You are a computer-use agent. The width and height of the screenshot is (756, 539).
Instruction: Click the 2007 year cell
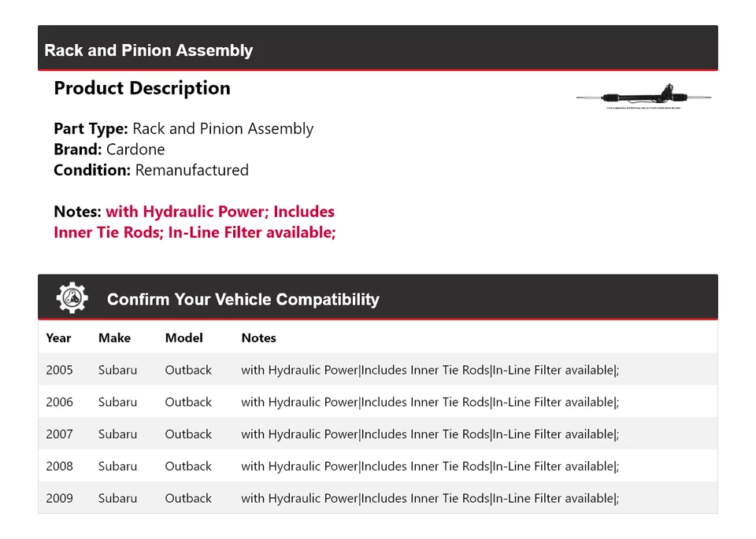pos(59,434)
